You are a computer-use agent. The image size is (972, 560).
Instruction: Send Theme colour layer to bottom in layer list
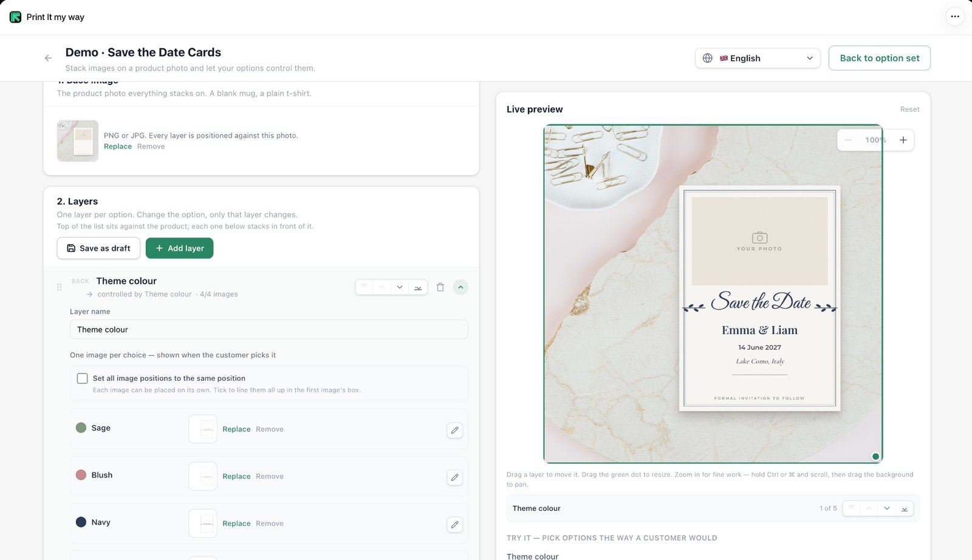click(418, 287)
